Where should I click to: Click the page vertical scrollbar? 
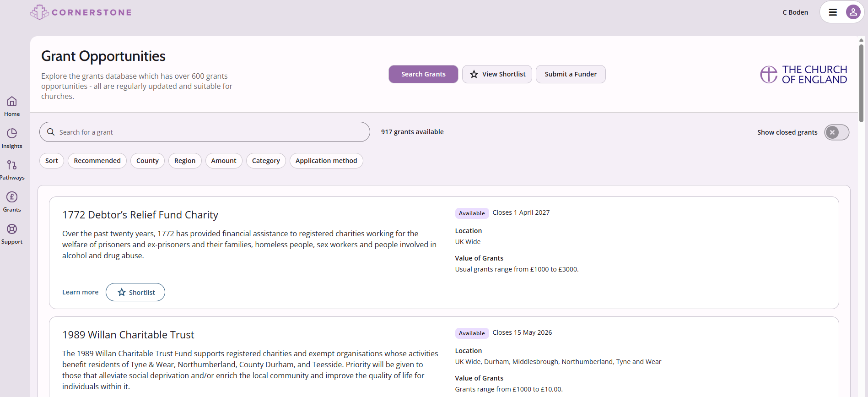[x=861, y=82]
